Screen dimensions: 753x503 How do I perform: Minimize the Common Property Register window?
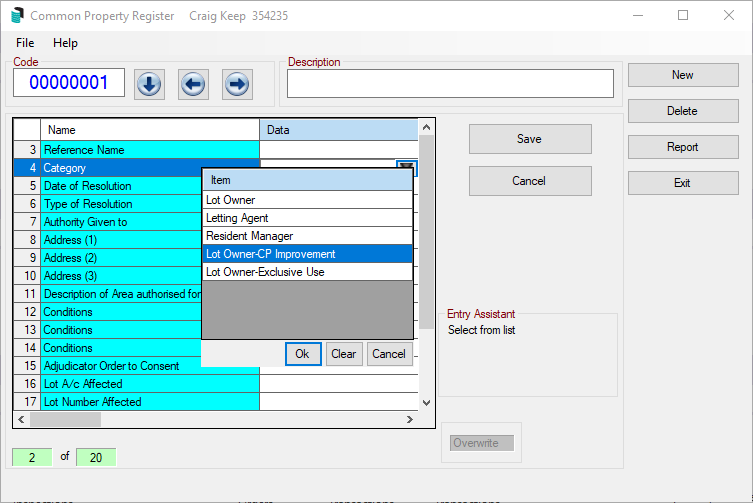click(638, 15)
